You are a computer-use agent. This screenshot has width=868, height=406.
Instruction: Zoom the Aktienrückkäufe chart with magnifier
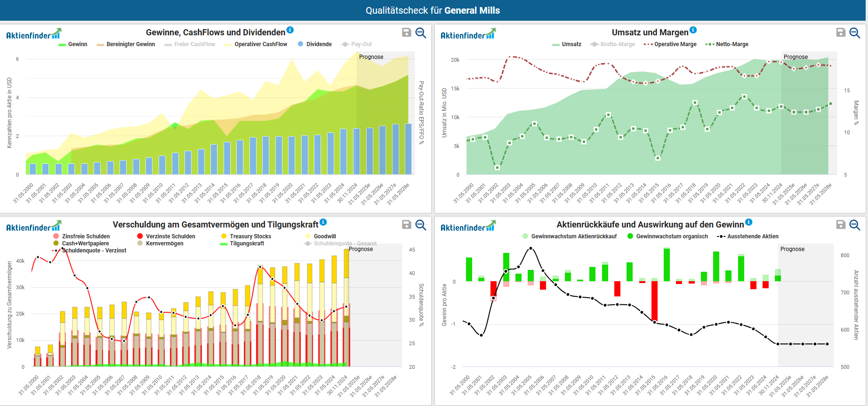[x=855, y=225]
